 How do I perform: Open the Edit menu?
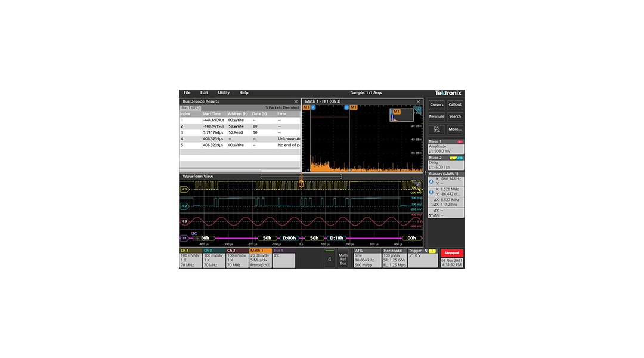tap(204, 93)
